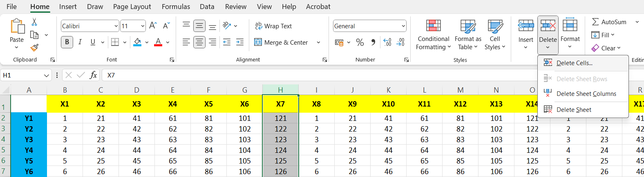Apply Comma Style

click(373, 42)
